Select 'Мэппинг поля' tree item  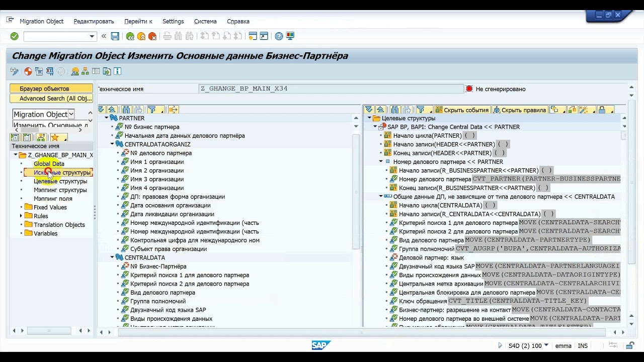coord(53,199)
